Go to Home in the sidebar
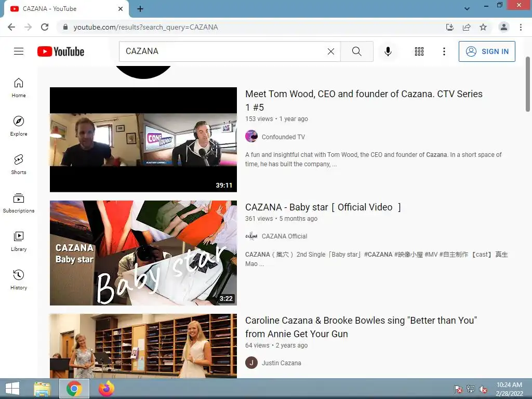This screenshot has height=399, width=532. coord(19,88)
